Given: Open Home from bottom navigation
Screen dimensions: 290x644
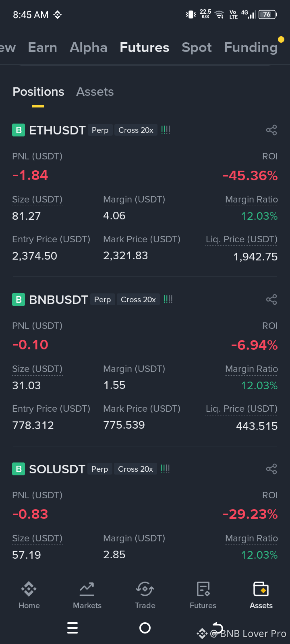Looking at the screenshot, I should click(x=29, y=595).
